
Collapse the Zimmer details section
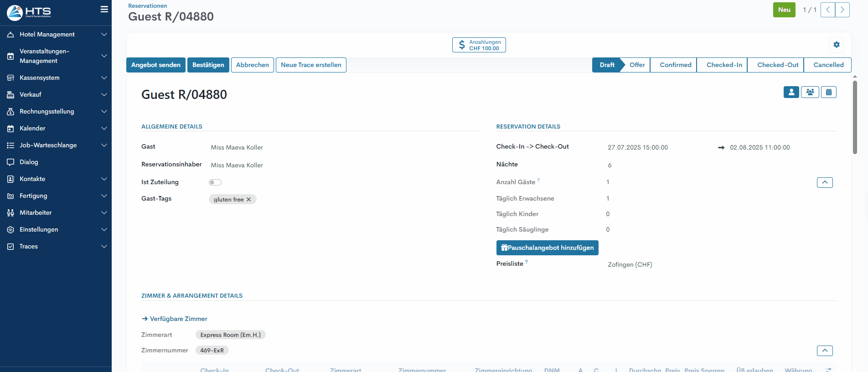tap(824, 351)
